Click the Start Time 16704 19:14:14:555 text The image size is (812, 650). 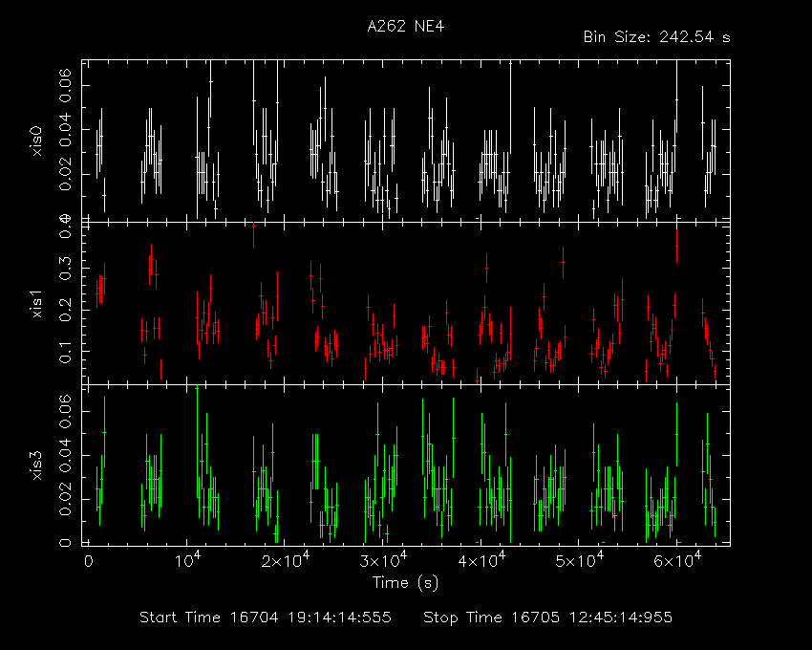pos(266,617)
